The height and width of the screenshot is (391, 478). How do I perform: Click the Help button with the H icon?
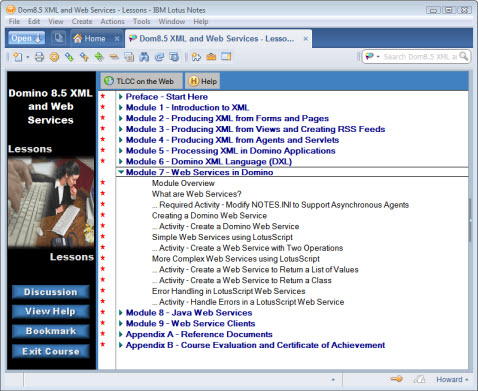202,81
